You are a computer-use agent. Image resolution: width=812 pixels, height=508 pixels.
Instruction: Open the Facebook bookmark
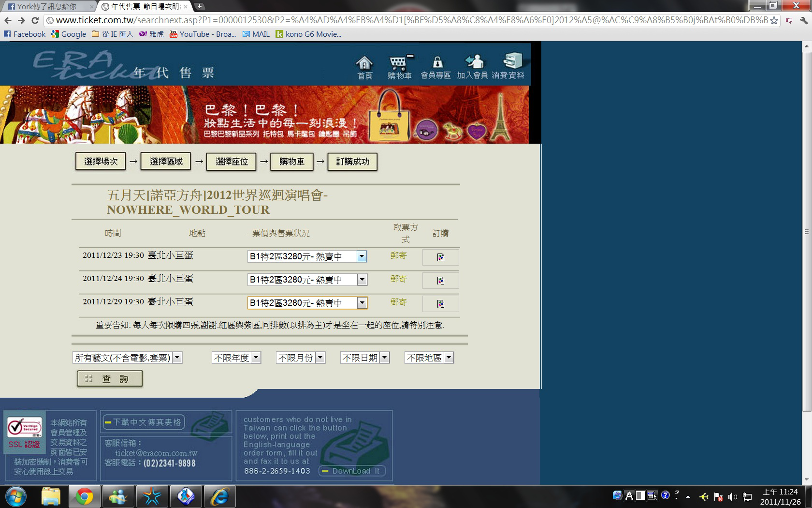click(25, 34)
